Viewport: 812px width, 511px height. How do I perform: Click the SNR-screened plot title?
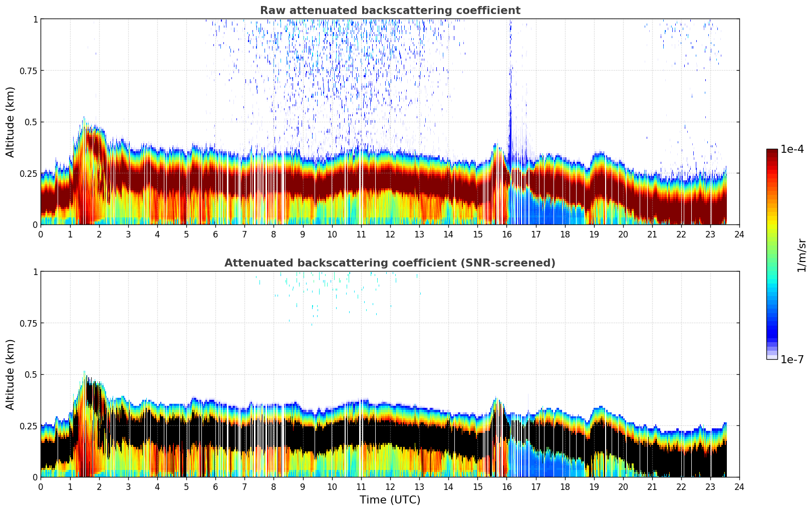point(390,263)
